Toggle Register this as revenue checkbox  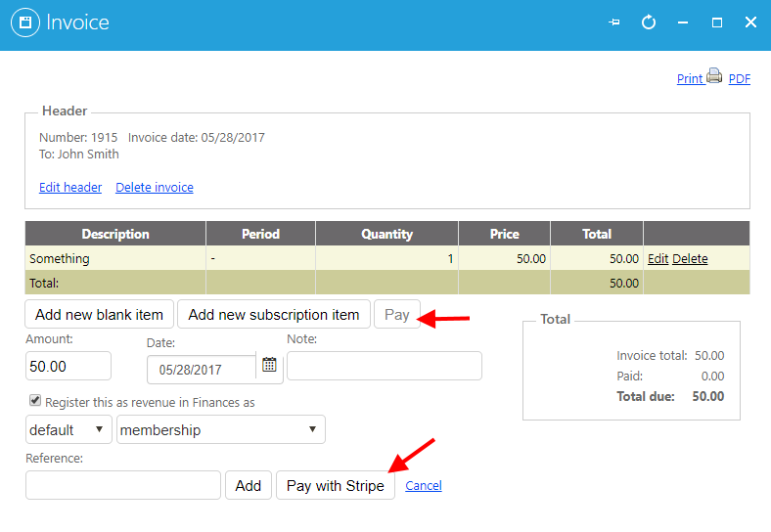[x=35, y=400]
